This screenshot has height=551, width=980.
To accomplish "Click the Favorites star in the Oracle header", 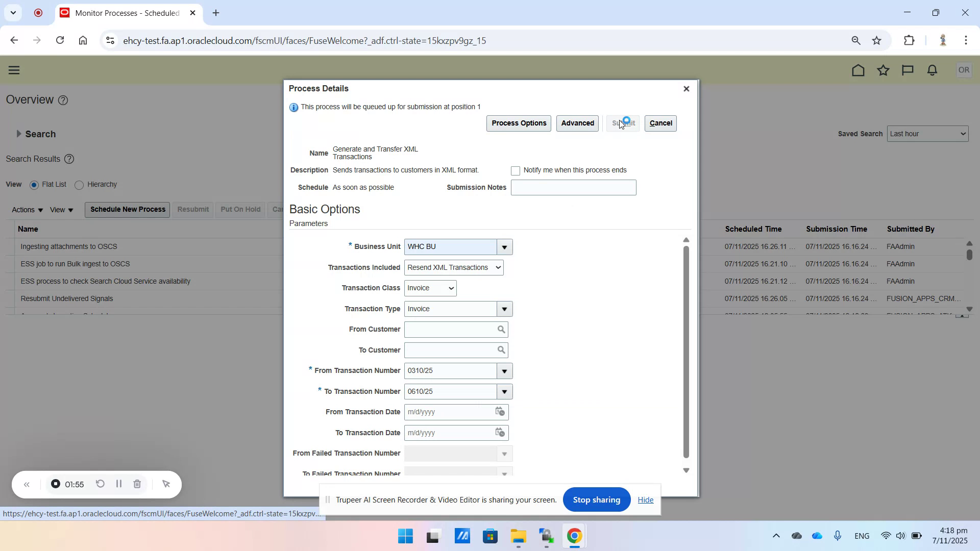I will [x=883, y=70].
